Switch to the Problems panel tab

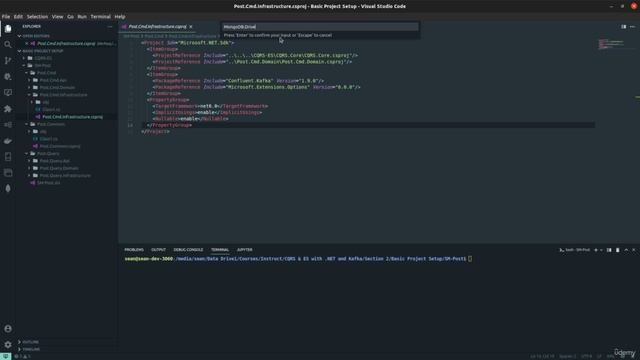134,250
